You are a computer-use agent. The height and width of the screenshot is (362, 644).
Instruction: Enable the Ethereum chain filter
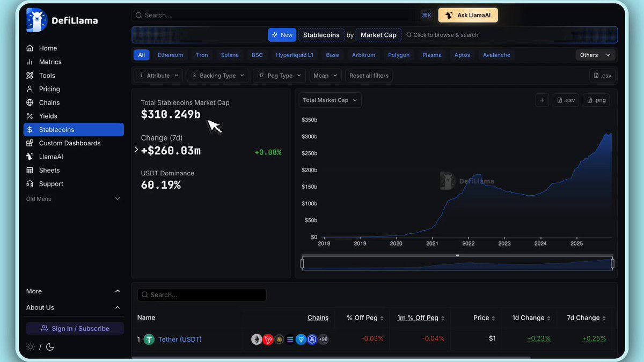point(170,55)
